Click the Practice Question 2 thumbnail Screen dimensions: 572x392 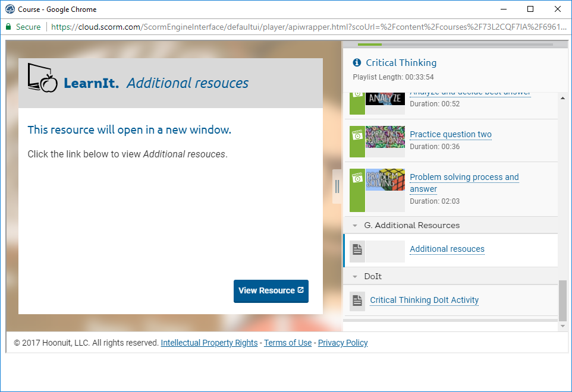[x=385, y=137]
